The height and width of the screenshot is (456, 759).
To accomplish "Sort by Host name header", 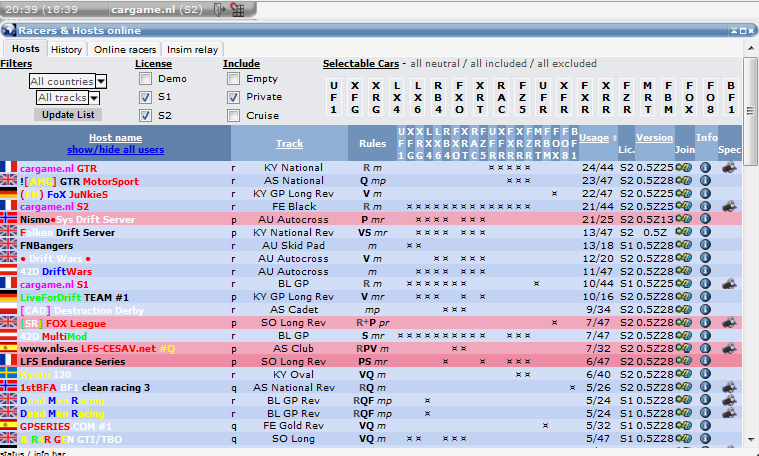I will (x=115, y=137).
